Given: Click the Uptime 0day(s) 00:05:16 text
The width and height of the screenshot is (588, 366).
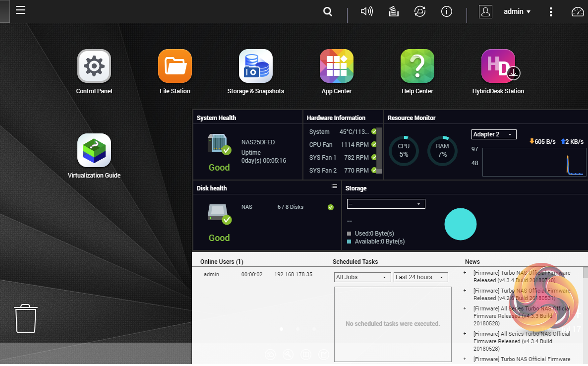Looking at the screenshot, I should coord(264,156).
